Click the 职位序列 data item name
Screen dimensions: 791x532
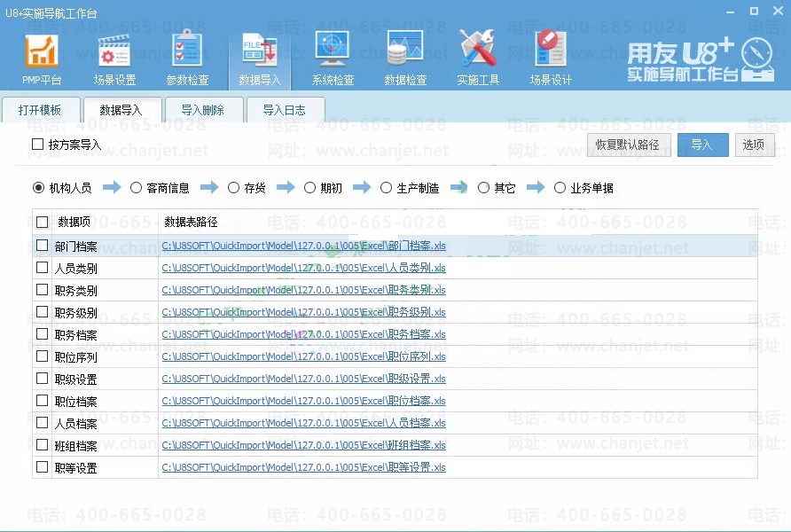click(x=75, y=357)
